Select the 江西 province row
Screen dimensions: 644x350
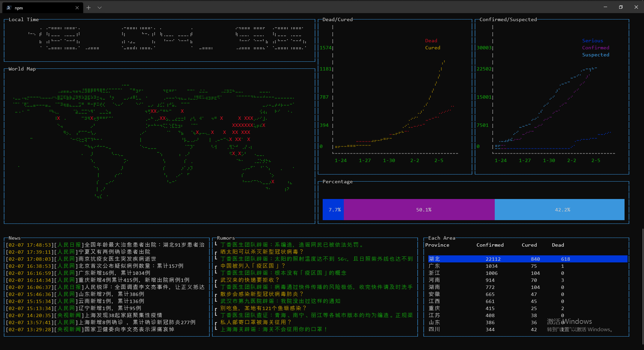(x=528, y=301)
